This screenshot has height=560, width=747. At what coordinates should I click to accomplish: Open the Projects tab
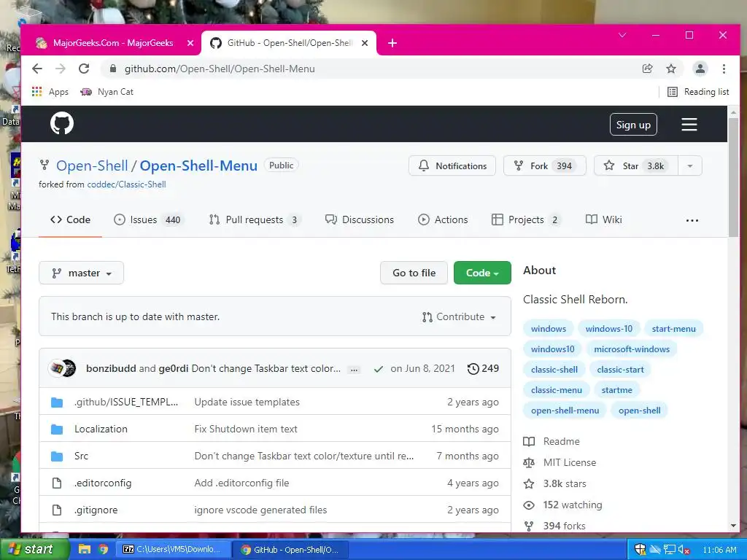click(526, 219)
